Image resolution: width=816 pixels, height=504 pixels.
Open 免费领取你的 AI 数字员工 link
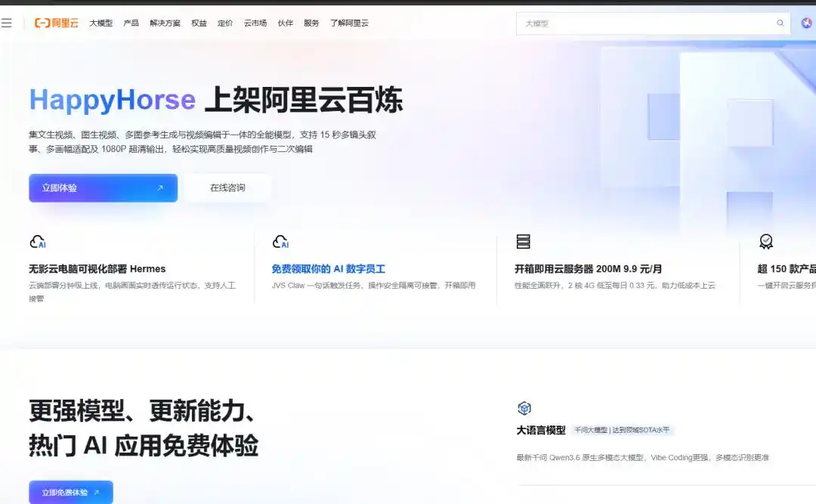point(329,269)
